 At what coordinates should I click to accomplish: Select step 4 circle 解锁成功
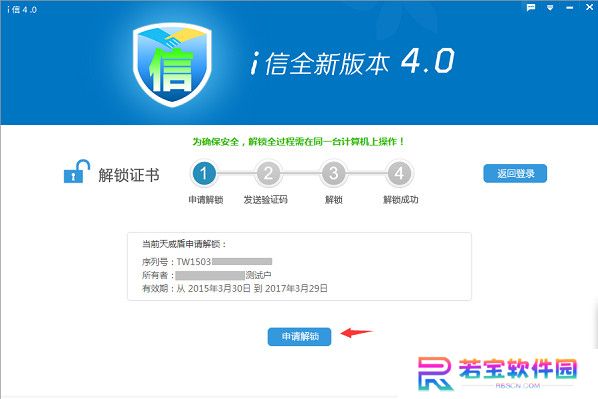399,174
